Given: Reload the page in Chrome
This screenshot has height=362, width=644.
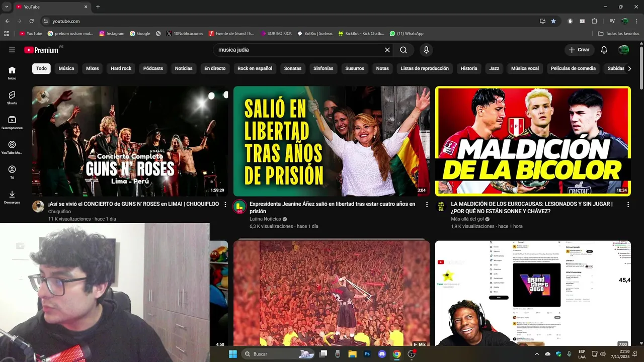Looking at the screenshot, I should [x=31, y=21].
